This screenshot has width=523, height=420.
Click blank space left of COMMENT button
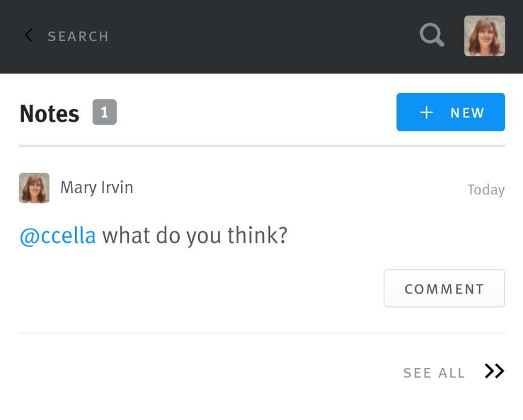click(x=200, y=289)
